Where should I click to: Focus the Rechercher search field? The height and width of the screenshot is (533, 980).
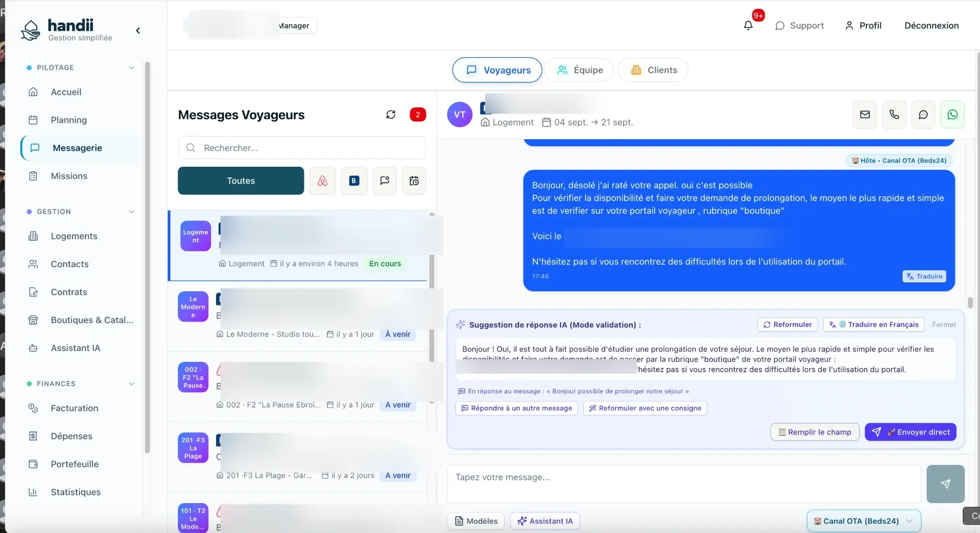[302, 148]
